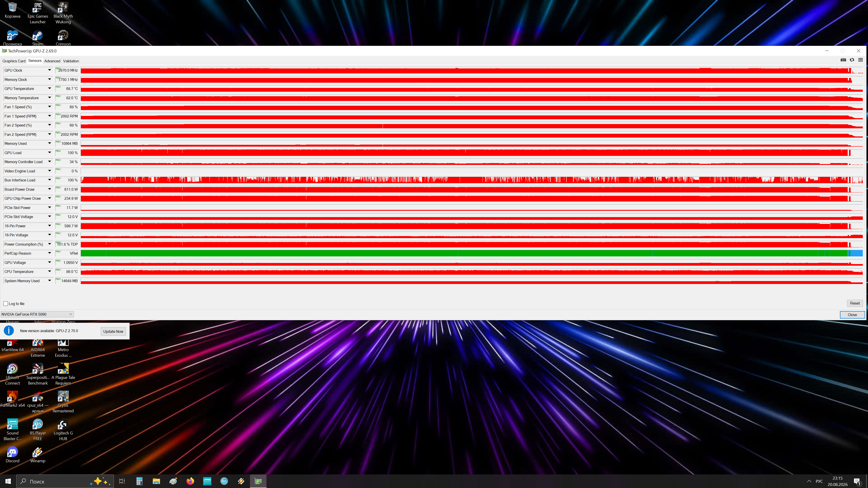Screen dimensions: 868x488
Task: Launch Firefox from the taskbar
Action: coord(190,481)
